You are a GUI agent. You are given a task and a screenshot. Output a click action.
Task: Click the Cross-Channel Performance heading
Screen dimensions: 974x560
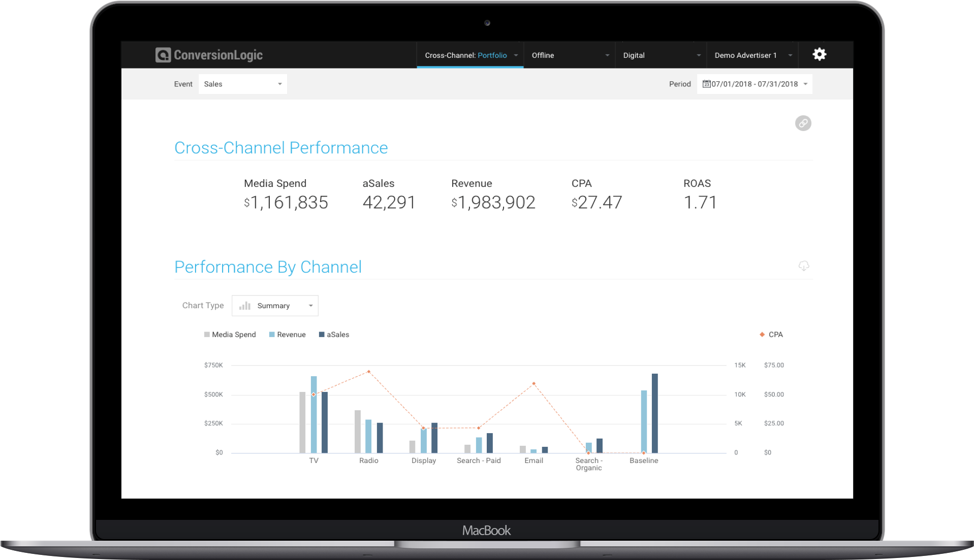pos(281,148)
